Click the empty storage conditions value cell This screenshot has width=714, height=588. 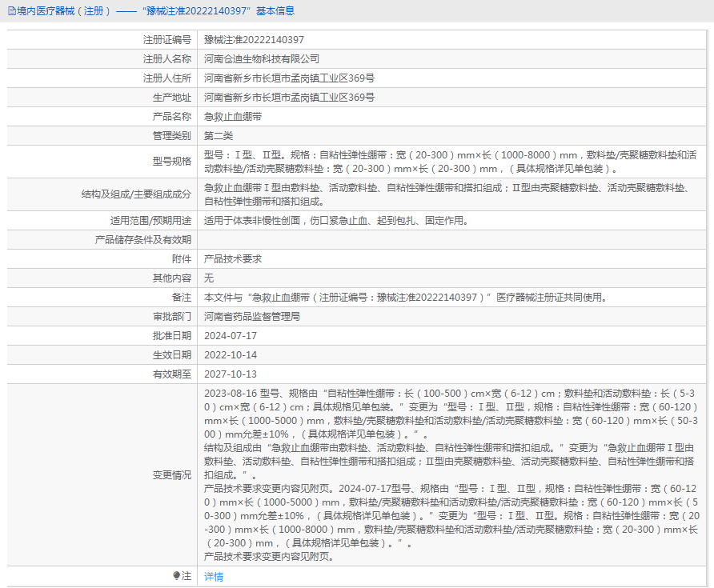(451, 239)
